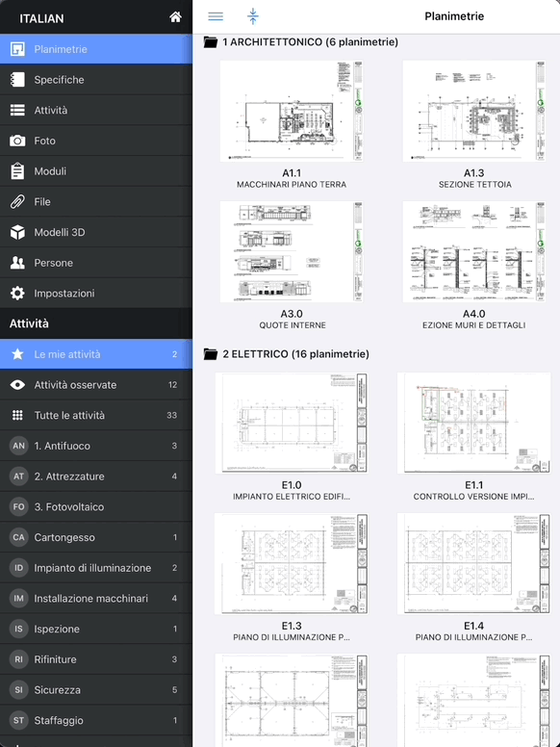
Task: Select the Modelli 3D cube icon
Action: pos(17,233)
